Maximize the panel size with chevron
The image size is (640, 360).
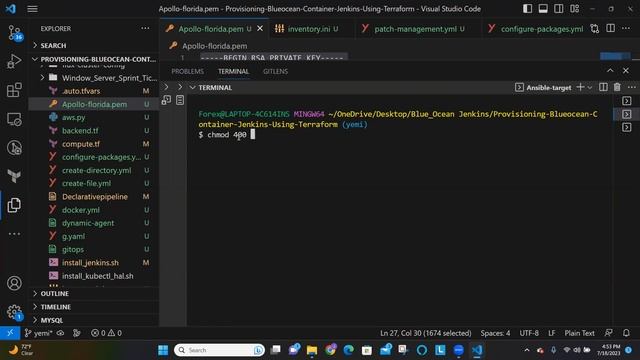click(610, 71)
